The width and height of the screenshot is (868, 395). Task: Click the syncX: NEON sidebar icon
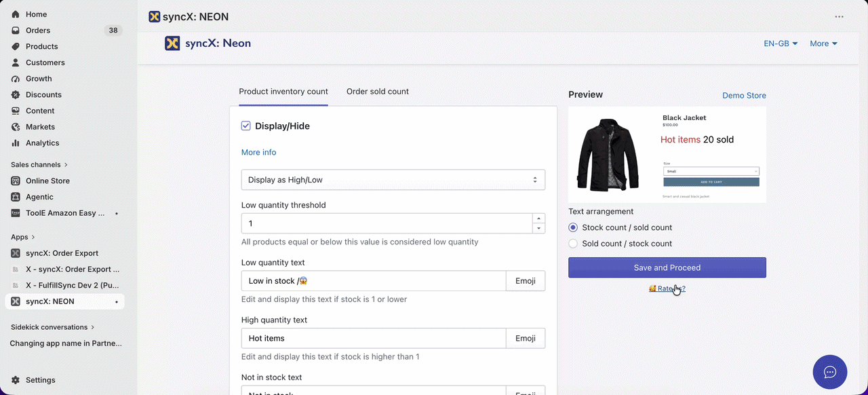[x=16, y=301]
